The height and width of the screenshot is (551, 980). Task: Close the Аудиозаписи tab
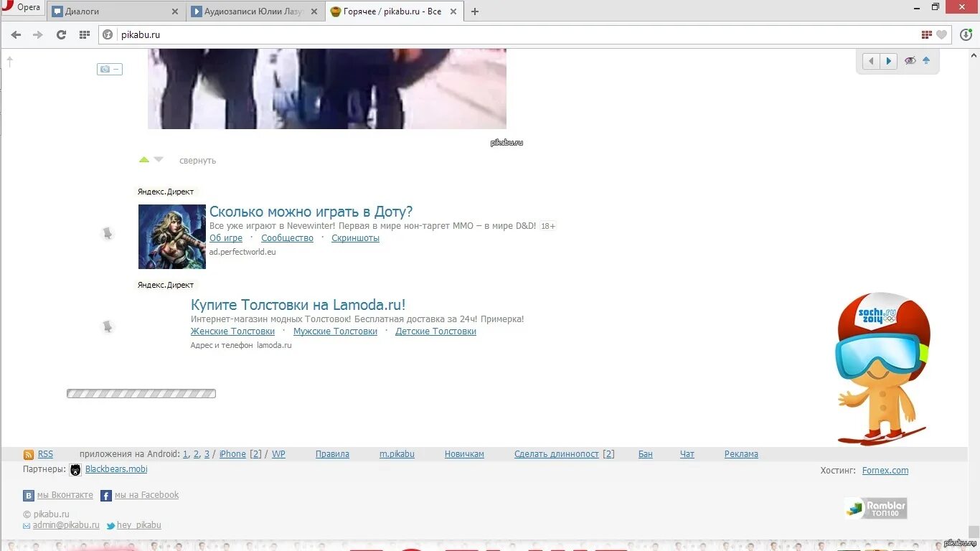(x=314, y=11)
